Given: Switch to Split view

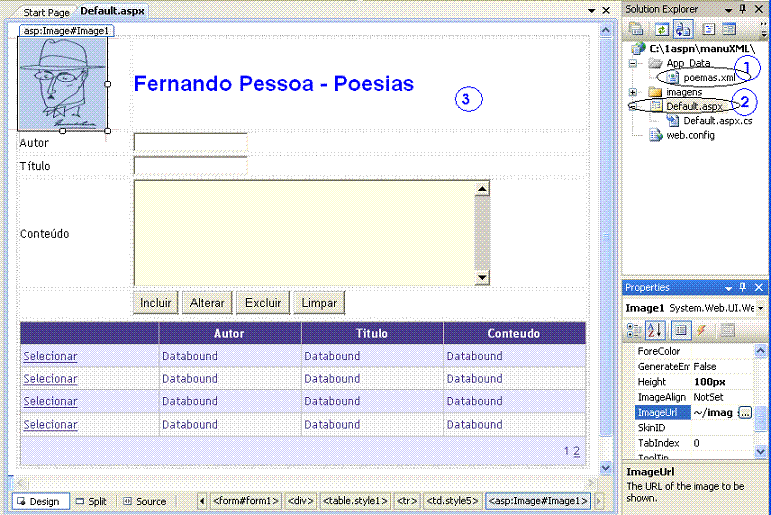Looking at the screenshot, I should click(91, 501).
